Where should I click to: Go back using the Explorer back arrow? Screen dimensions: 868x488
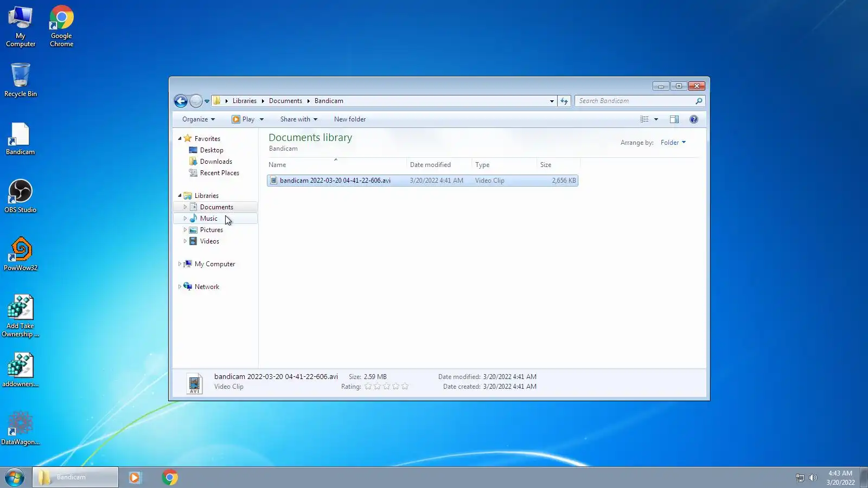click(181, 101)
